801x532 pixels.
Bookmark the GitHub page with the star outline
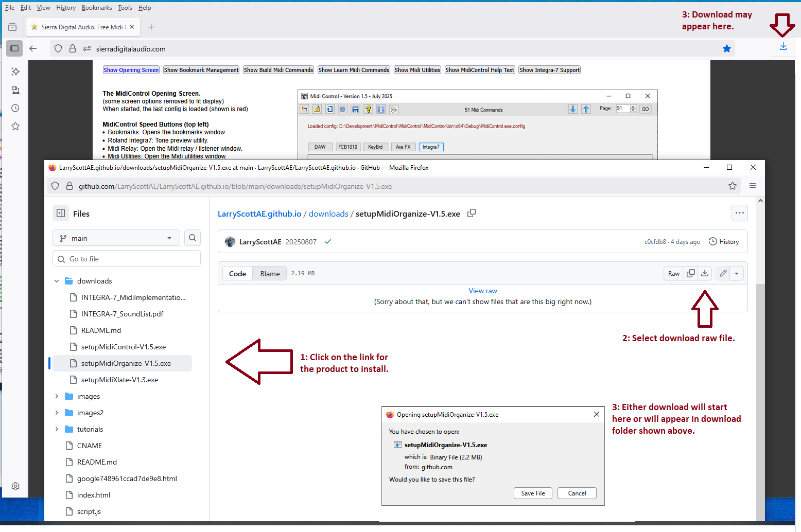pyautogui.click(x=733, y=186)
